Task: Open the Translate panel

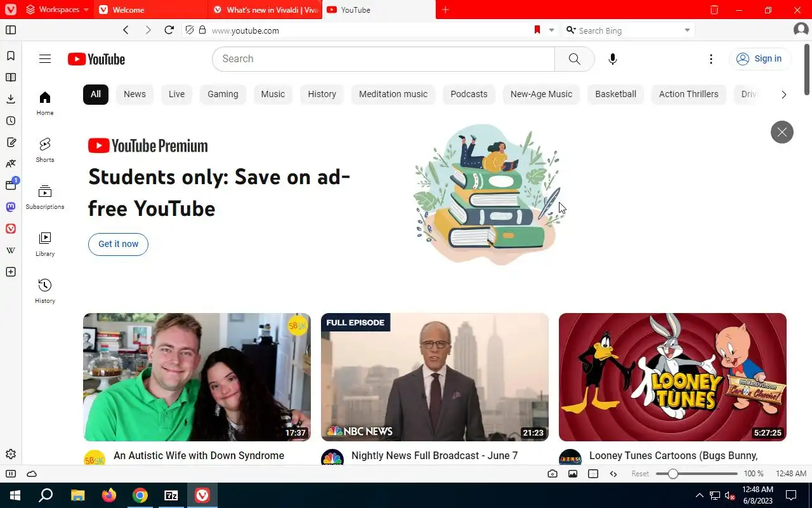Action: pos(11,164)
